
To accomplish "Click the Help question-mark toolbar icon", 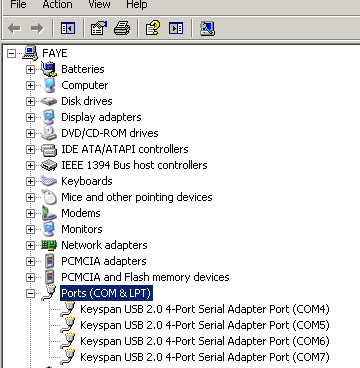I will coord(153,28).
